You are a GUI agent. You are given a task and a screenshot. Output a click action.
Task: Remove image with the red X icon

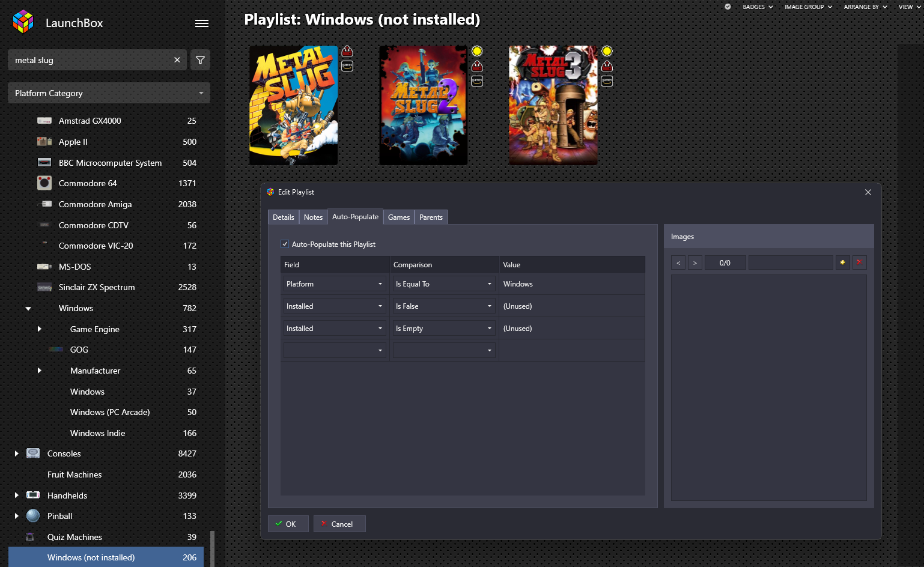click(860, 262)
